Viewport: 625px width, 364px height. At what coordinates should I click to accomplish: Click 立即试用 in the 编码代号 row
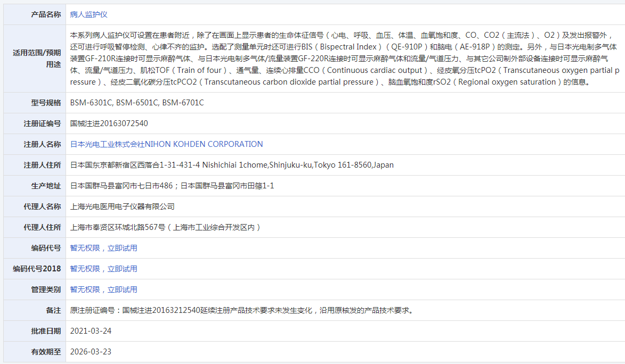tap(123, 247)
